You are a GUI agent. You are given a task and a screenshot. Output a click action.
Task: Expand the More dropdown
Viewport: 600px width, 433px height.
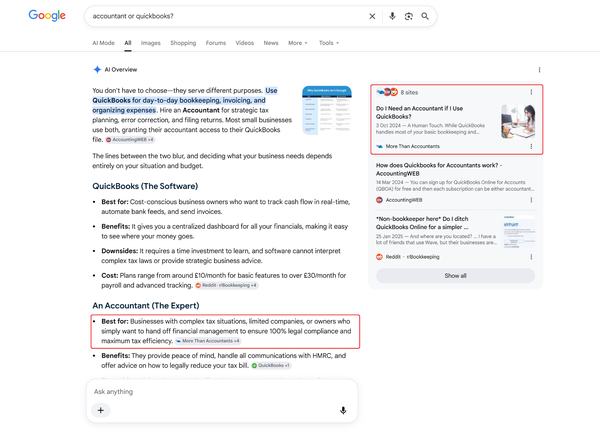coord(298,43)
